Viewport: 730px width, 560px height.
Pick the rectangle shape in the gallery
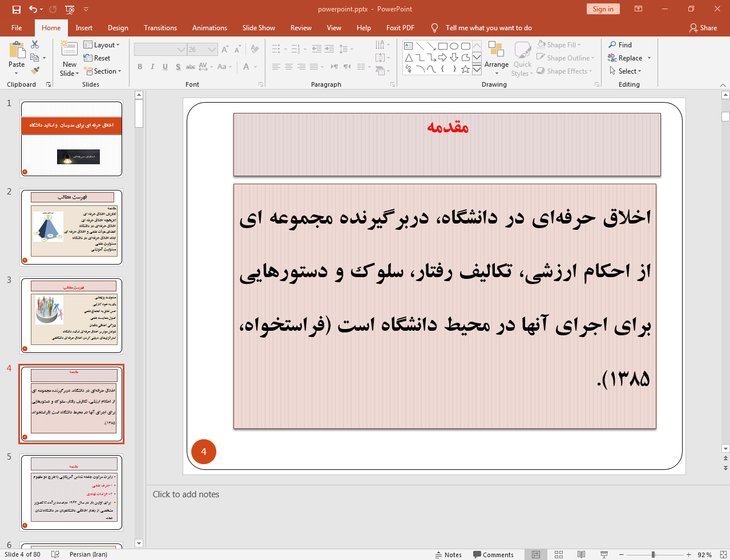[443, 46]
